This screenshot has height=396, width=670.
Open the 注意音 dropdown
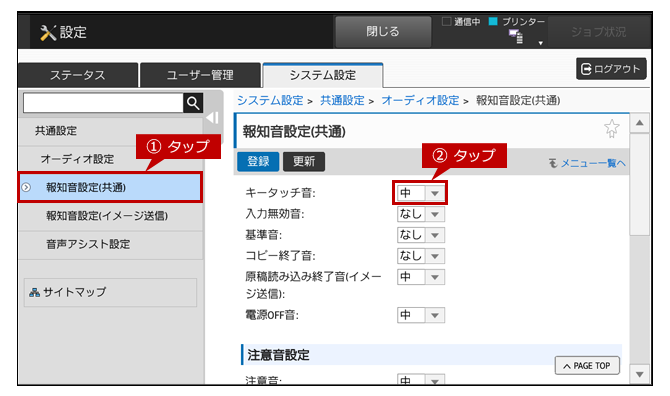[420, 379]
